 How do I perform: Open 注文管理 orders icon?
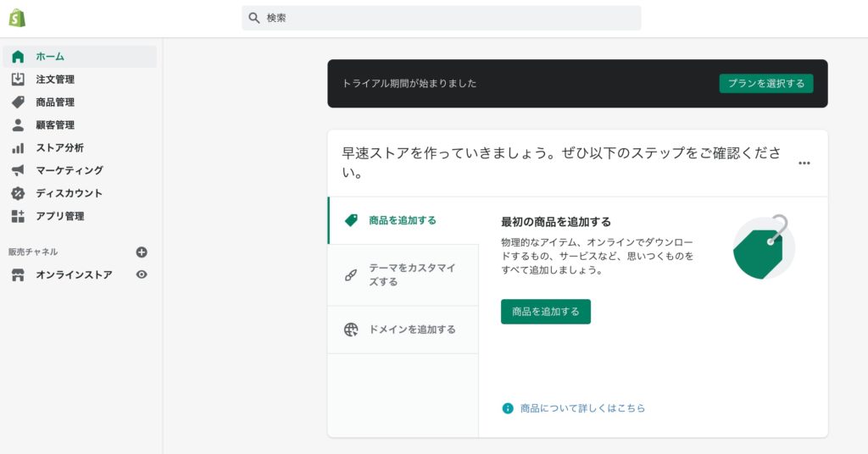[x=18, y=80]
